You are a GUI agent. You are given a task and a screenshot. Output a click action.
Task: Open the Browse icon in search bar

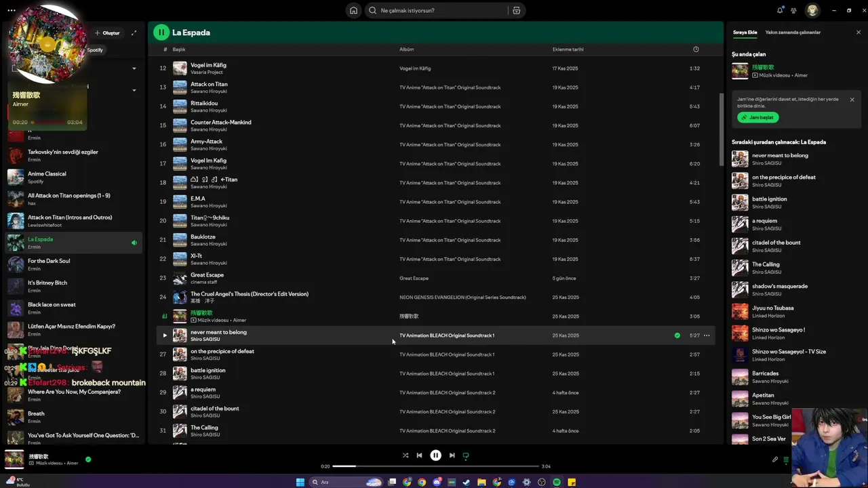coord(516,10)
